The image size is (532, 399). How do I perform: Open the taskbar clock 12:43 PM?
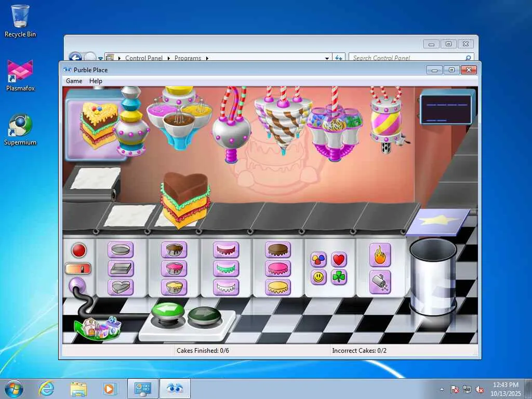[506, 389]
